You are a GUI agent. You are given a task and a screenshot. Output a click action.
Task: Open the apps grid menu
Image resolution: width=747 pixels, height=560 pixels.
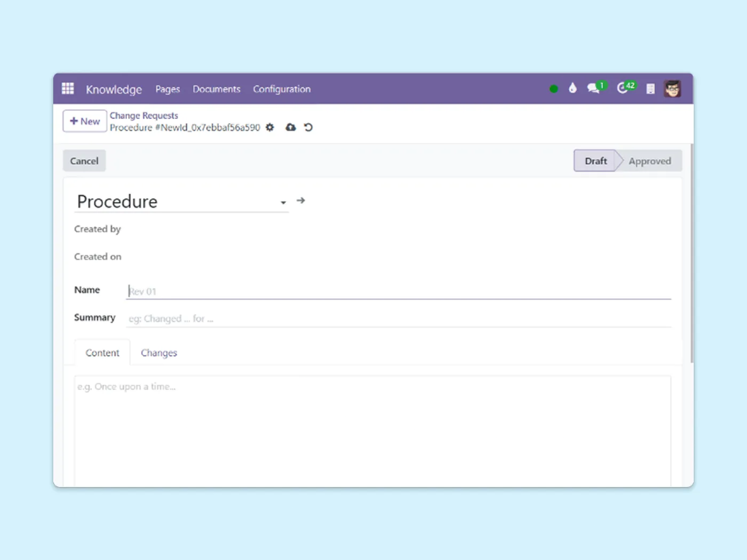tap(68, 89)
